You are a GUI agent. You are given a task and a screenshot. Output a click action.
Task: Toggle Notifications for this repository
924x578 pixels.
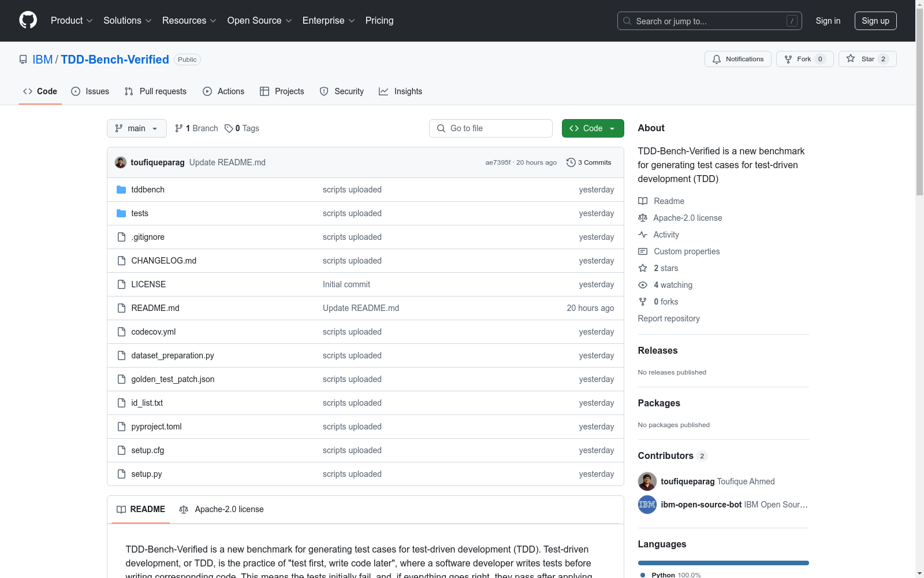click(738, 59)
